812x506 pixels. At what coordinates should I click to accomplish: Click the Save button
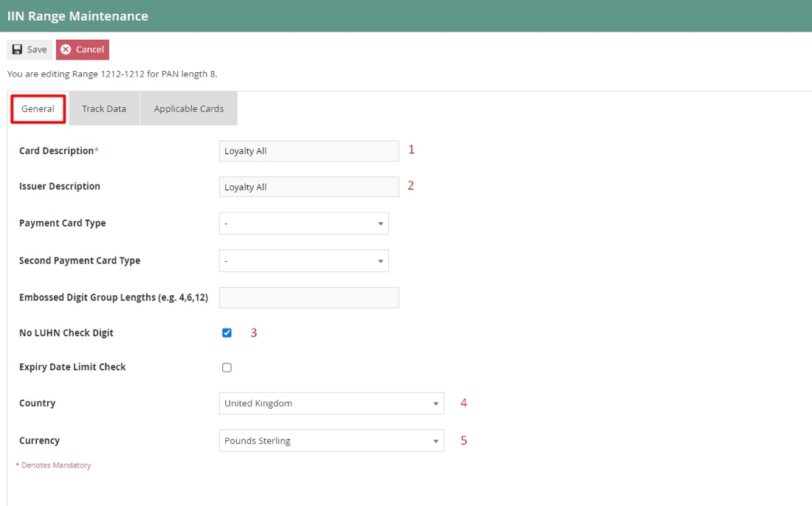click(30, 49)
